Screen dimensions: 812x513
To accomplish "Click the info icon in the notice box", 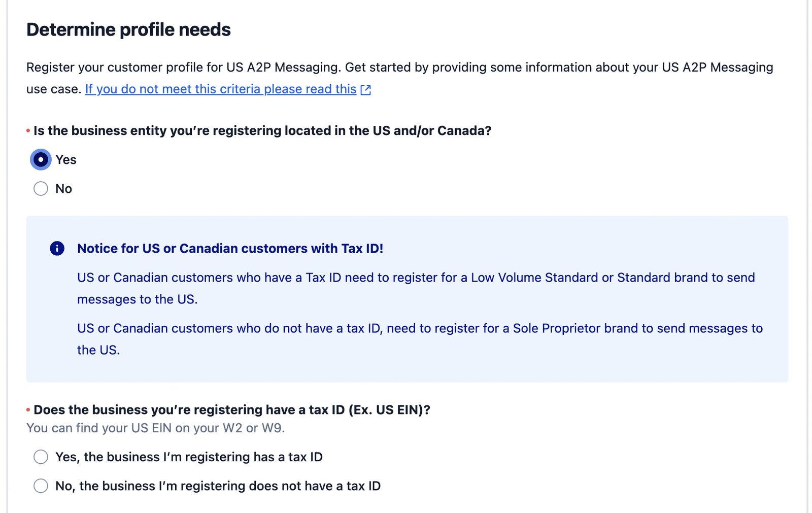I will pos(57,248).
